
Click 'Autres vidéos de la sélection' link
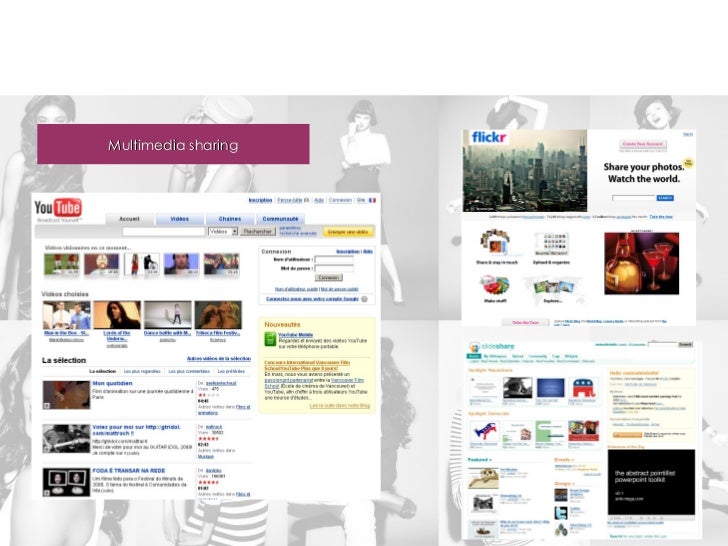point(219,359)
